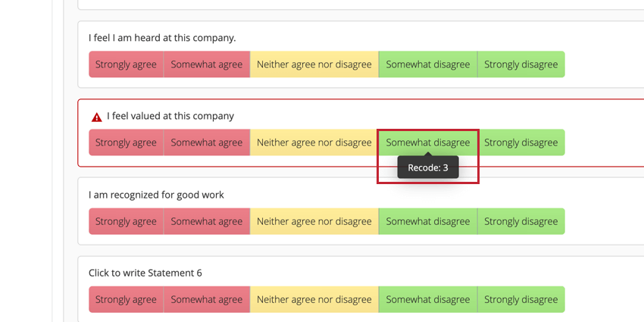This screenshot has height=322, width=644.
Task: Choose Strongly disagree for Statement 6
Action: (521, 299)
